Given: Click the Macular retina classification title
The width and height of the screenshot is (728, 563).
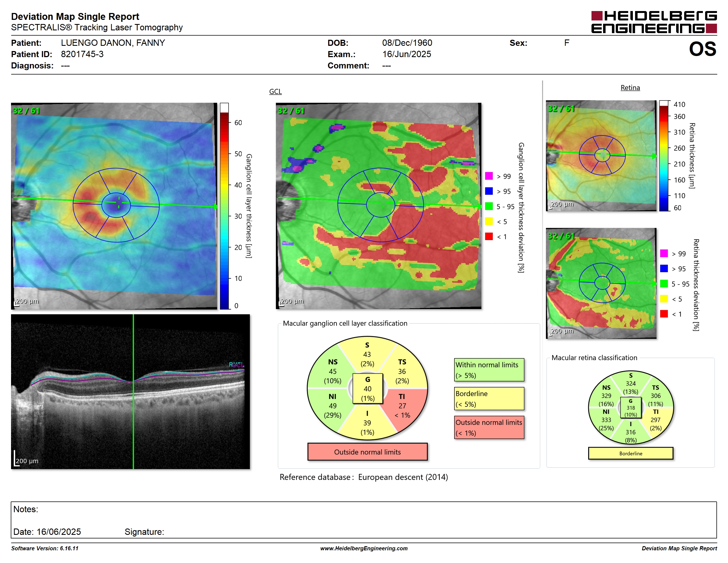Looking at the screenshot, I should [x=594, y=358].
